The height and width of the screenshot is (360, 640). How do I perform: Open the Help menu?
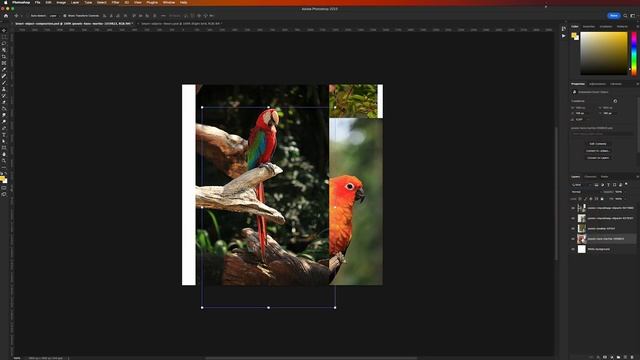coord(184,2)
